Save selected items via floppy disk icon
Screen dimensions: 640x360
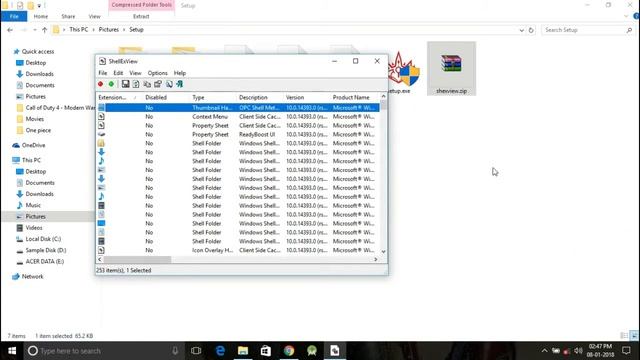[x=125, y=84]
